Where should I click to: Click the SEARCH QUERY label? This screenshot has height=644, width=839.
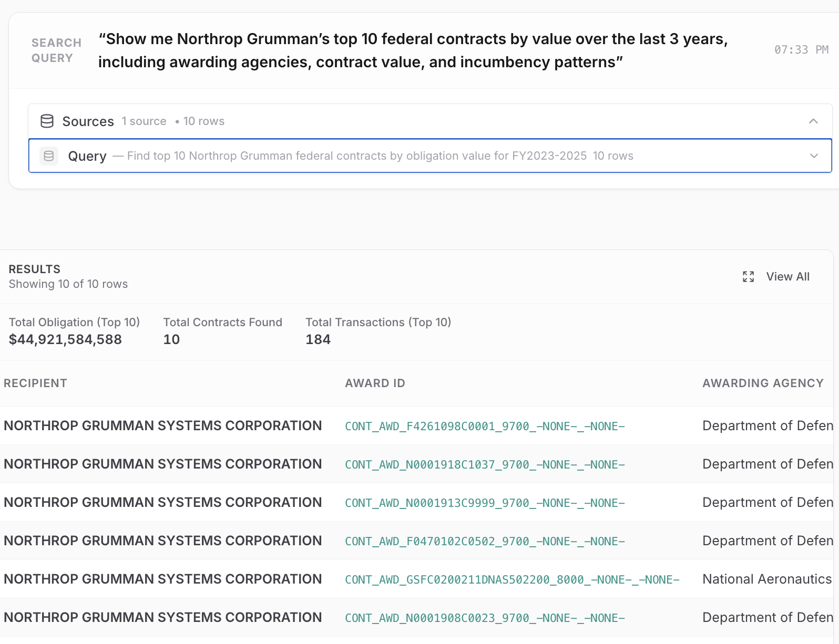(56, 50)
